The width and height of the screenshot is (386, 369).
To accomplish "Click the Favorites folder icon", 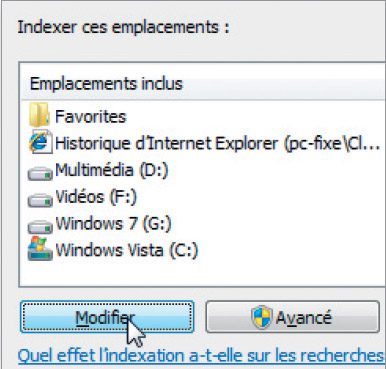I will point(39,115).
